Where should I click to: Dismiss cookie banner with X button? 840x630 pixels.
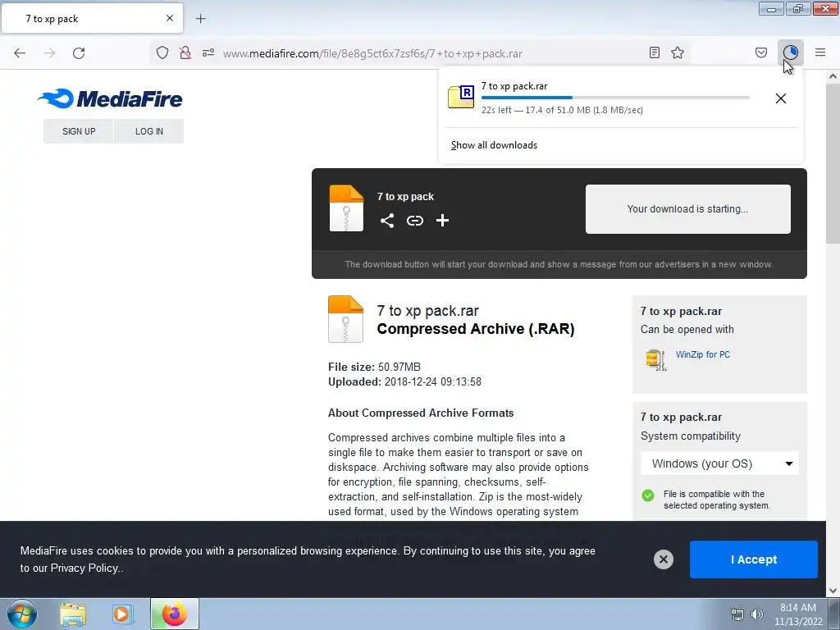pyautogui.click(x=663, y=559)
